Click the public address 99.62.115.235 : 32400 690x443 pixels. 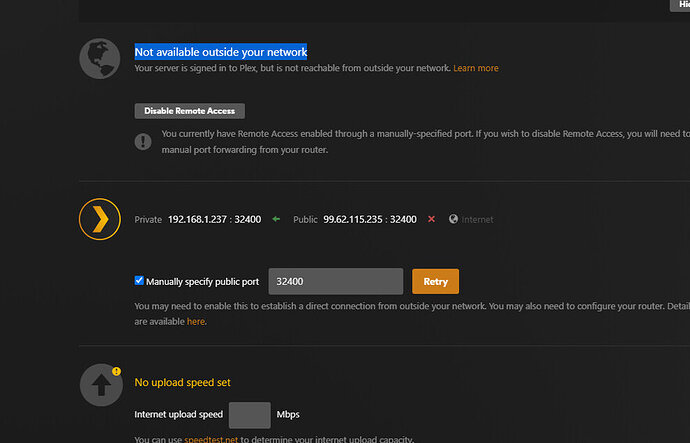[x=370, y=220]
